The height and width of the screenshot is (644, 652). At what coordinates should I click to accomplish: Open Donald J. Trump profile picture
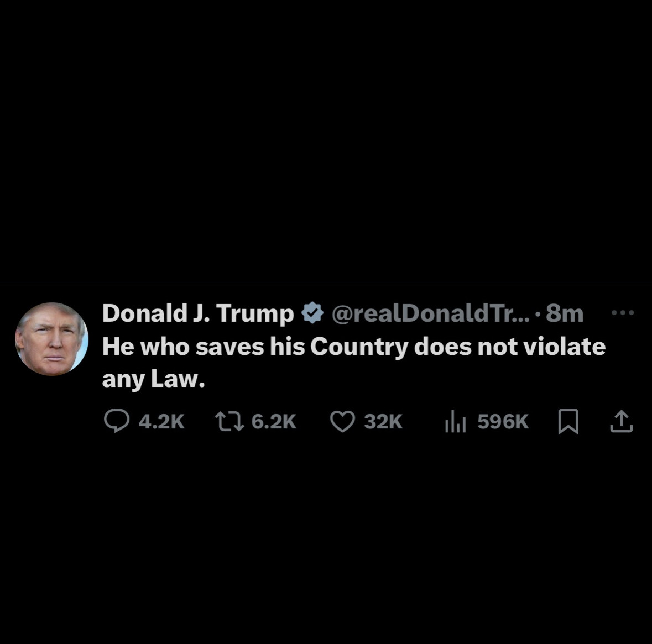click(x=52, y=339)
